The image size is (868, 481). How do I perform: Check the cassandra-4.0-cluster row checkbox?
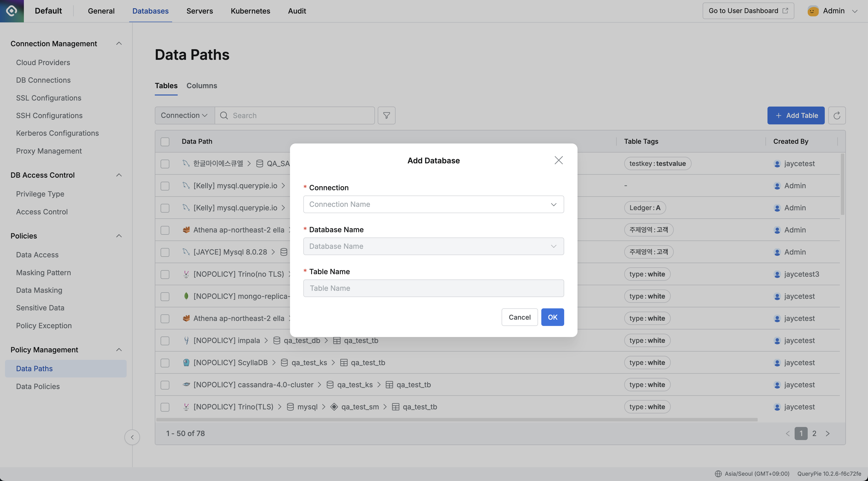click(x=165, y=385)
